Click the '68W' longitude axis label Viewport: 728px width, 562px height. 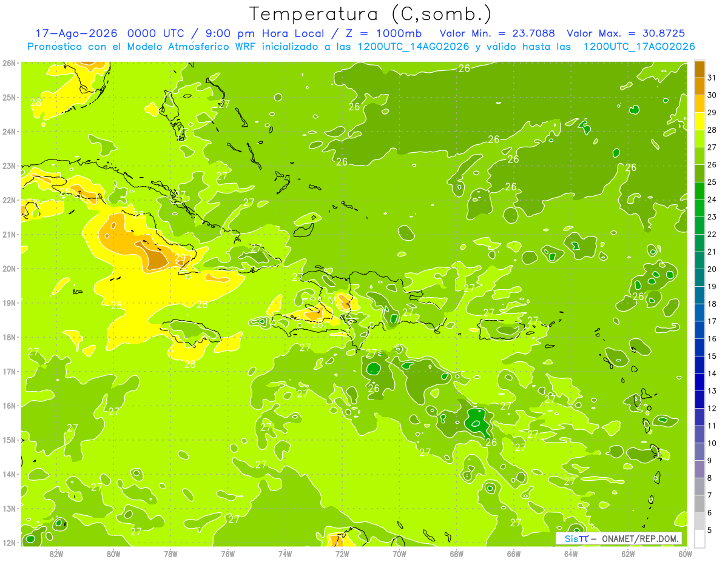457,554
